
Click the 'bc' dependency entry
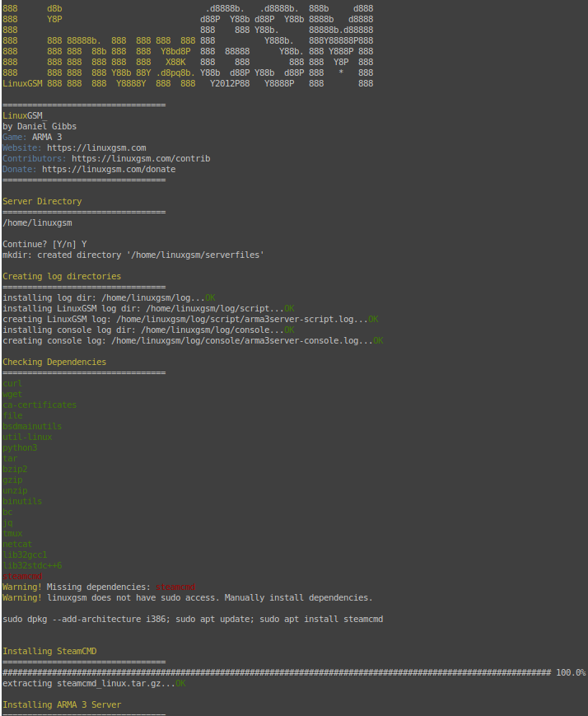tap(7, 512)
